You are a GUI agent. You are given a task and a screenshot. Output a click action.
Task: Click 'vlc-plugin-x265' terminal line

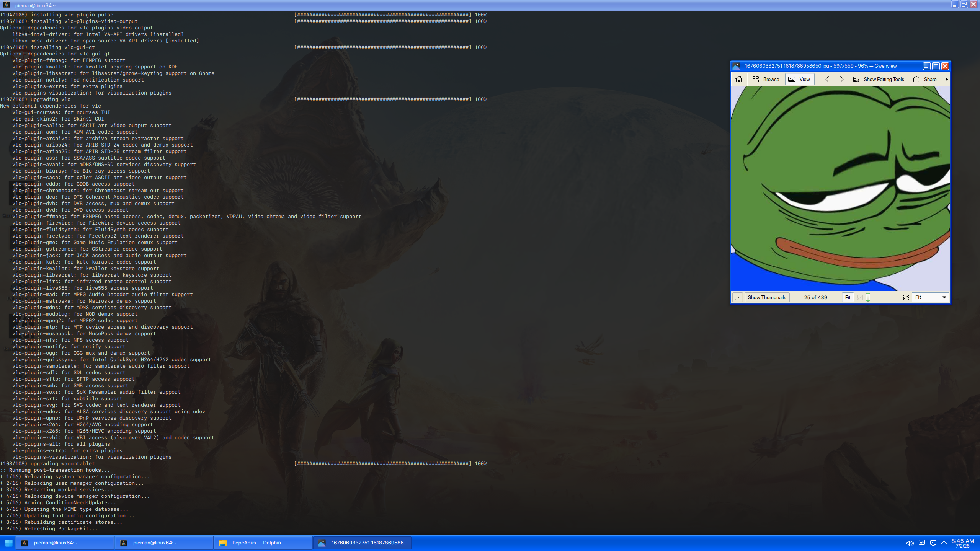[x=84, y=431]
